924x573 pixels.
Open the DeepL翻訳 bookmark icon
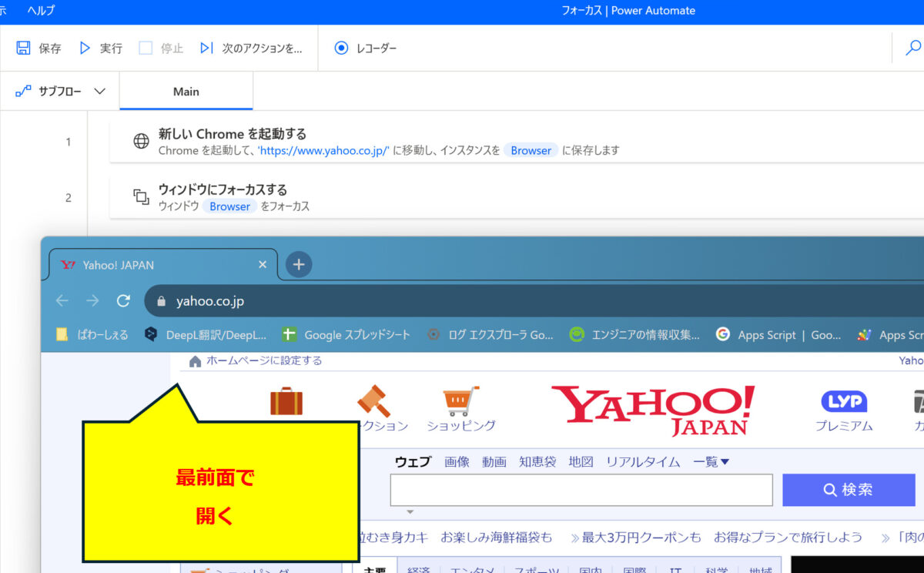pos(151,334)
